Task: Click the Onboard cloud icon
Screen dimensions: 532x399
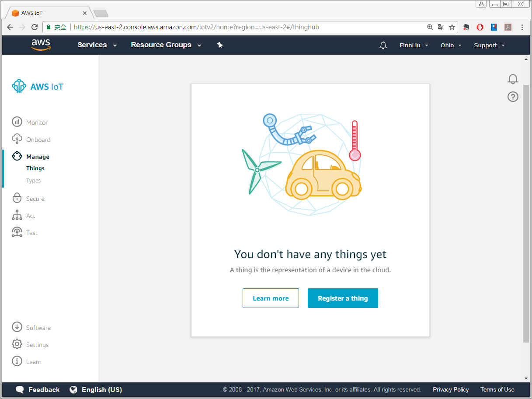Action: click(x=17, y=139)
